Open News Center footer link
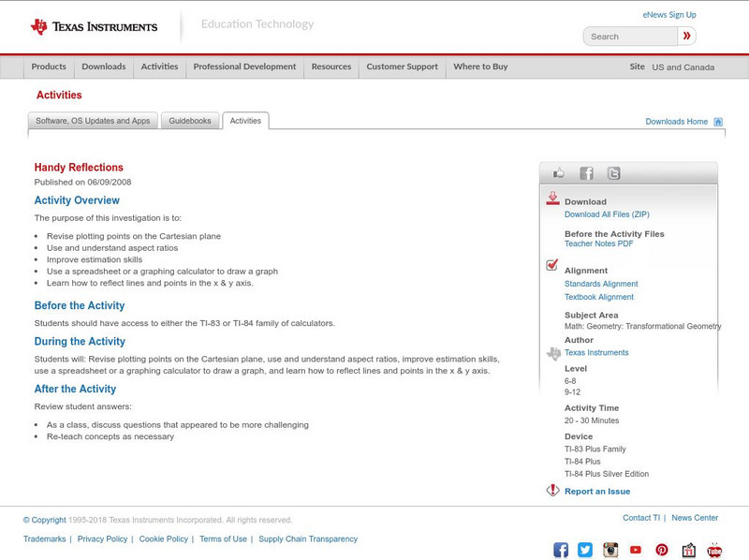The height and width of the screenshot is (560, 749). [695, 518]
